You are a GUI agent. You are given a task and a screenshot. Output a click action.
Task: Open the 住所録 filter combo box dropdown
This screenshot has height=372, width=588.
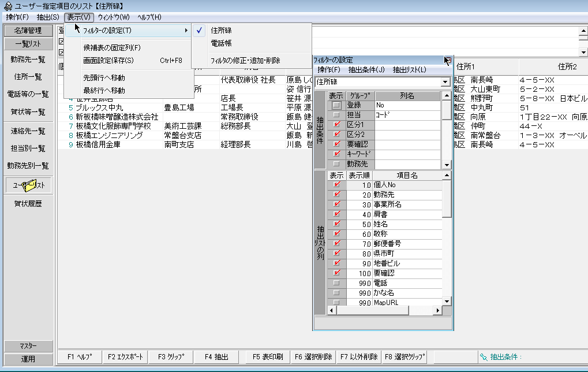(x=445, y=82)
